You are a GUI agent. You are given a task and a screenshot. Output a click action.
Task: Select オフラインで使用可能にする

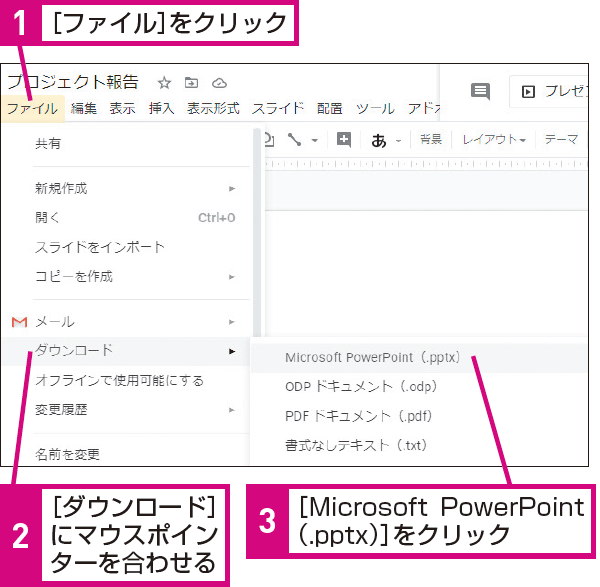pos(126,381)
